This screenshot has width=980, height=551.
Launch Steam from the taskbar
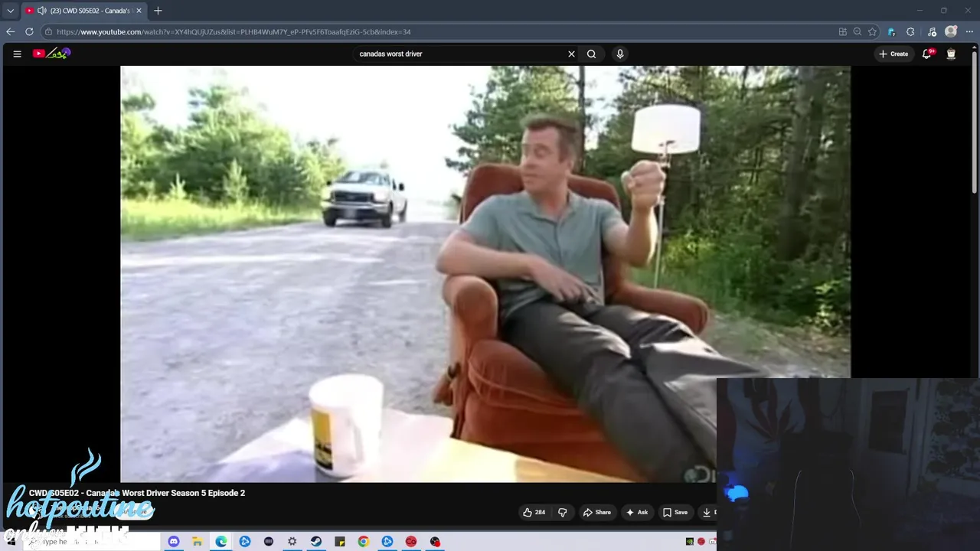coord(316,542)
